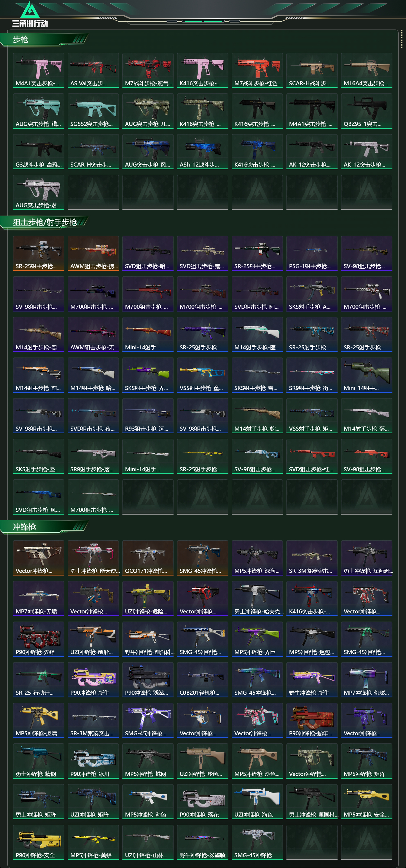Pick the R93狙击步枪-远 skin
The image size is (406, 868).
[x=148, y=416]
